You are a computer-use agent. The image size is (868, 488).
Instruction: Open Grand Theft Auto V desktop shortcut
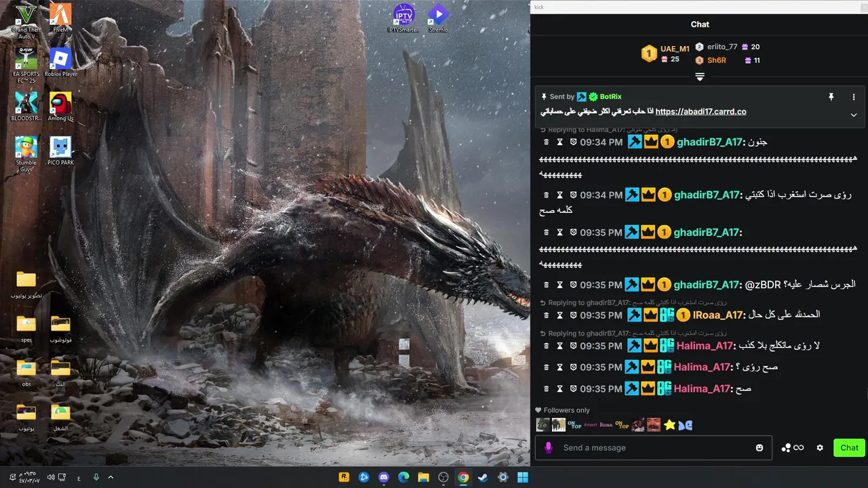(x=26, y=21)
